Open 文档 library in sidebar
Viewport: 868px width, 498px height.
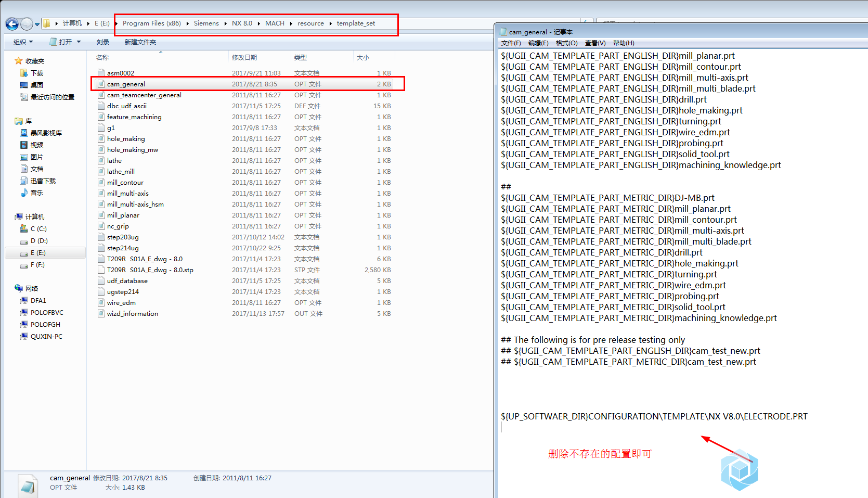(36, 169)
